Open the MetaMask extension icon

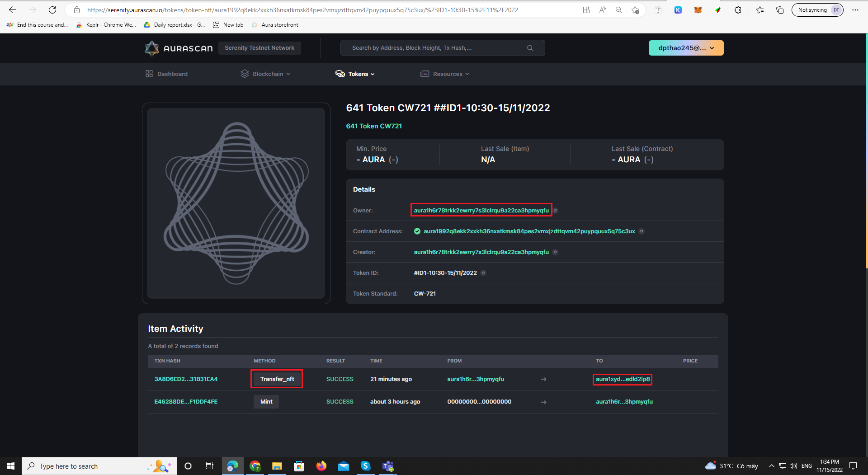point(698,9)
